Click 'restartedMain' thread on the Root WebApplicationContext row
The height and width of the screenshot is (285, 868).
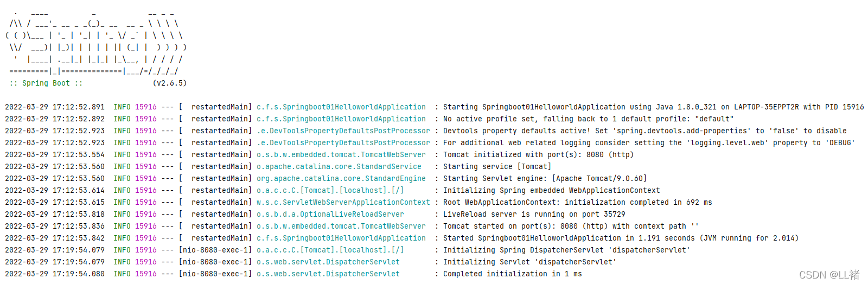pos(220,203)
